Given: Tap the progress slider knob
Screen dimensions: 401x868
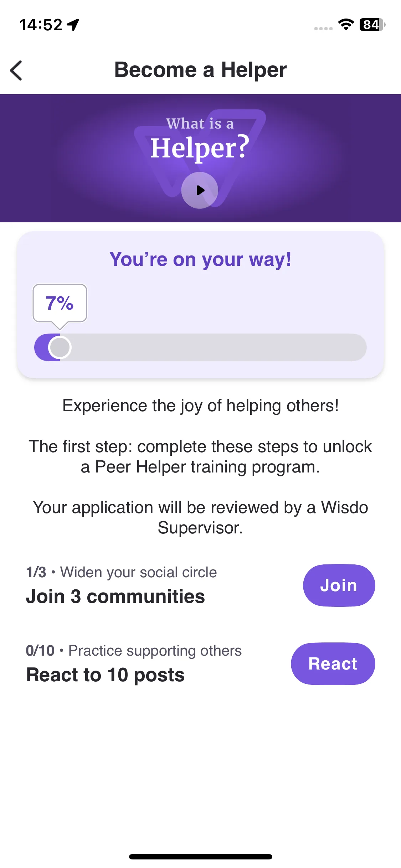Looking at the screenshot, I should click(60, 347).
